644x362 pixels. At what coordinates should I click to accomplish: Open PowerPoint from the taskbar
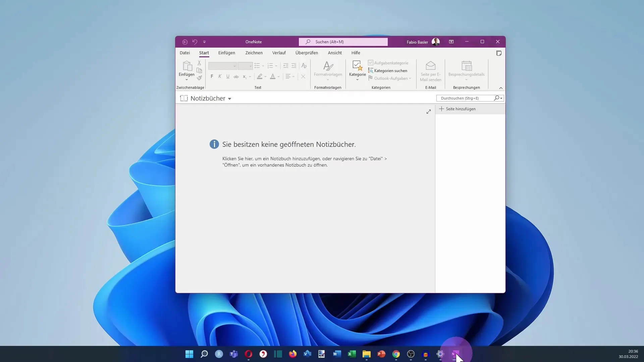tap(381, 354)
